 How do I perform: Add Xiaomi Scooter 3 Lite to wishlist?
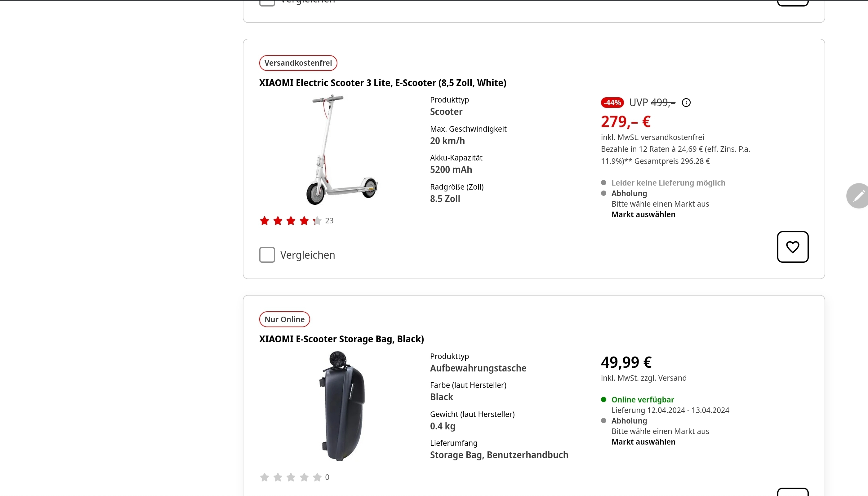coord(792,247)
